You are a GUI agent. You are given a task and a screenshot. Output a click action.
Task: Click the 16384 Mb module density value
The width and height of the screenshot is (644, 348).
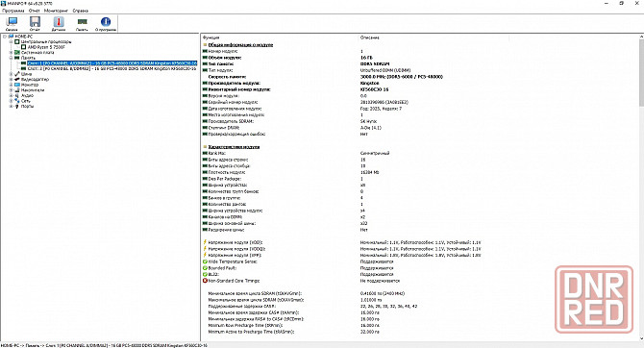coord(370,172)
